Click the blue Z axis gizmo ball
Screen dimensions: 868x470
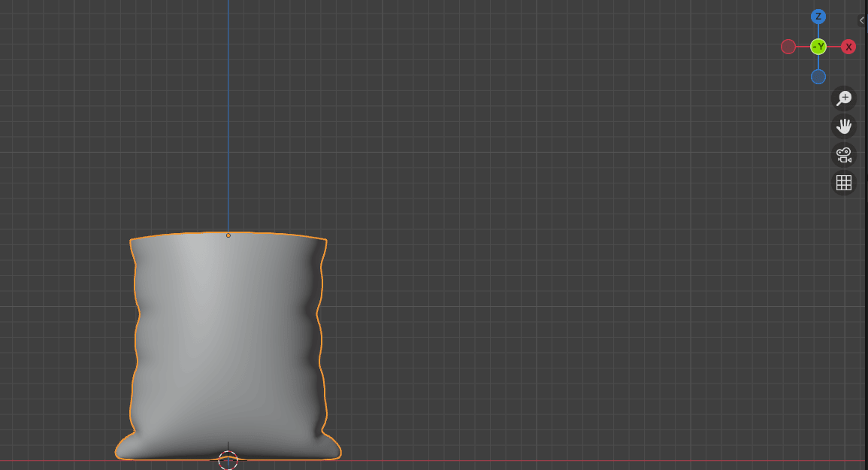point(818,17)
